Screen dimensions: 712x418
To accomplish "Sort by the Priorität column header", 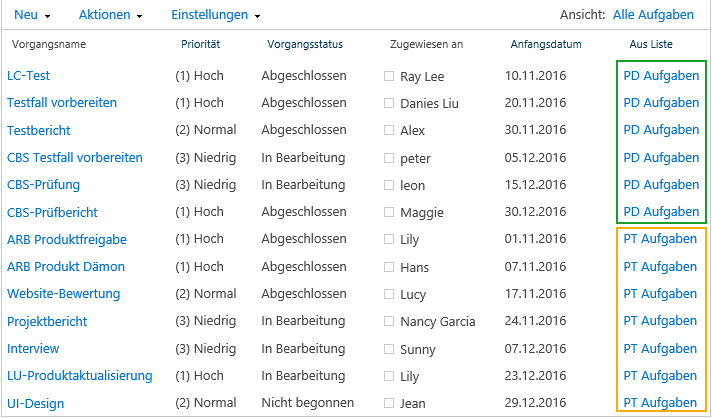I will point(200,44).
